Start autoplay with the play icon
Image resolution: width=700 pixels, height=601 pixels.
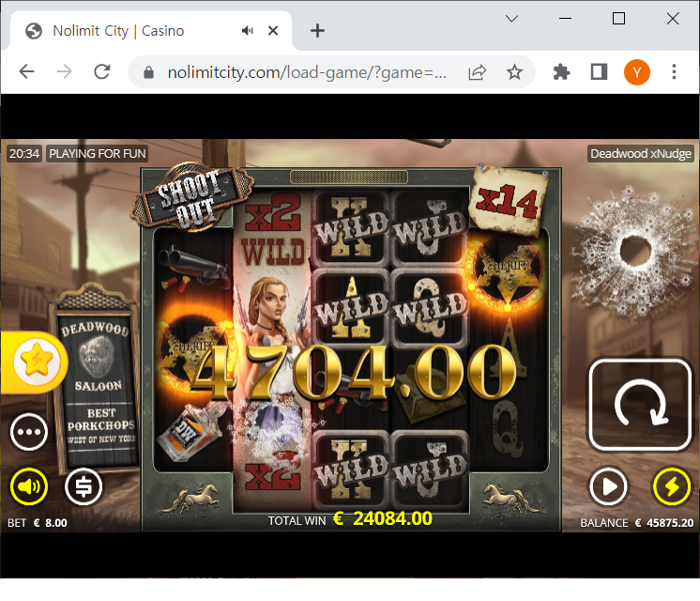point(608,486)
